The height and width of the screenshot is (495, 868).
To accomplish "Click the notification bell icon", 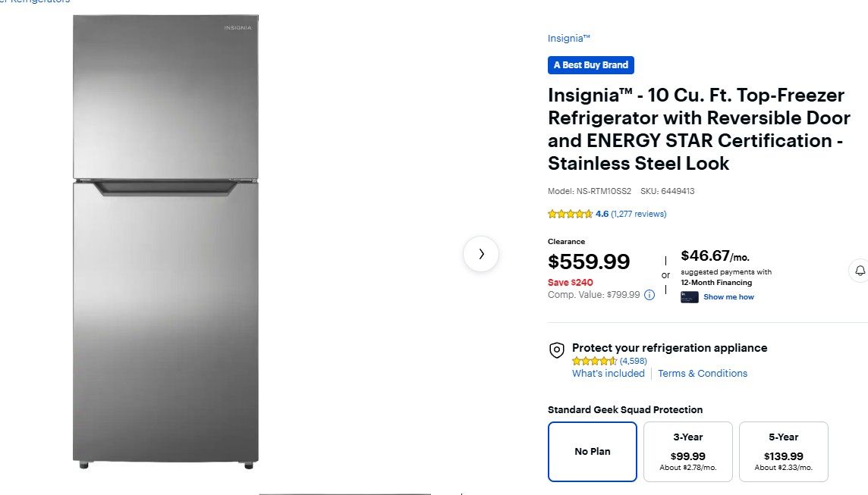I will tap(860, 271).
